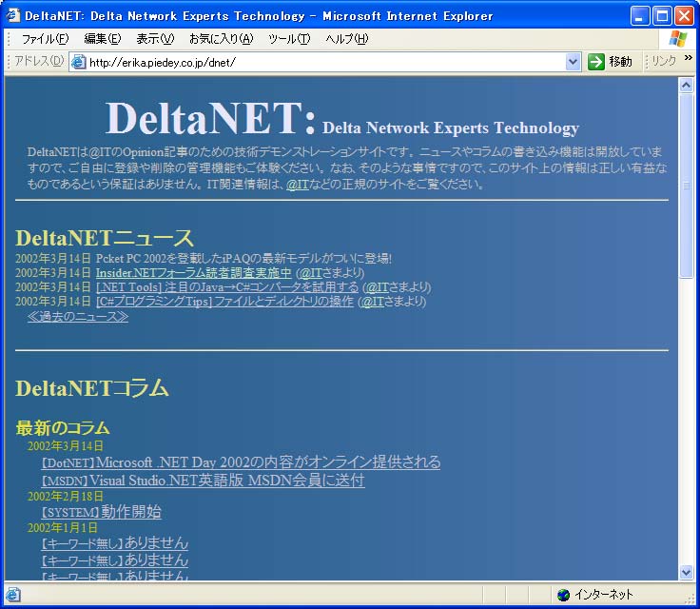Viewport: 700px width, 609px height.
Task: Open the [SYSTEM] 動作開始 column link
Action: click(102, 512)
